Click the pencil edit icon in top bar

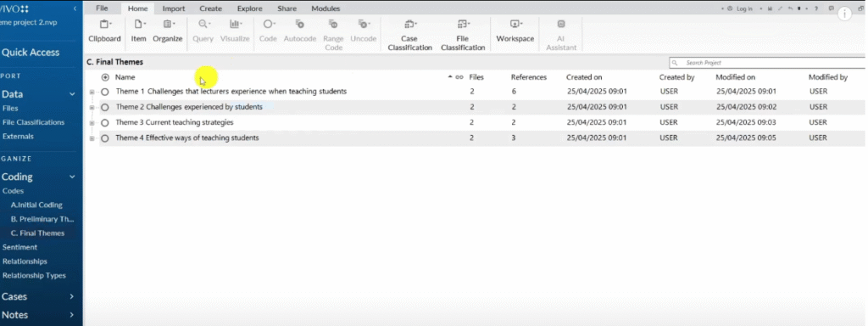click(780, 8)
